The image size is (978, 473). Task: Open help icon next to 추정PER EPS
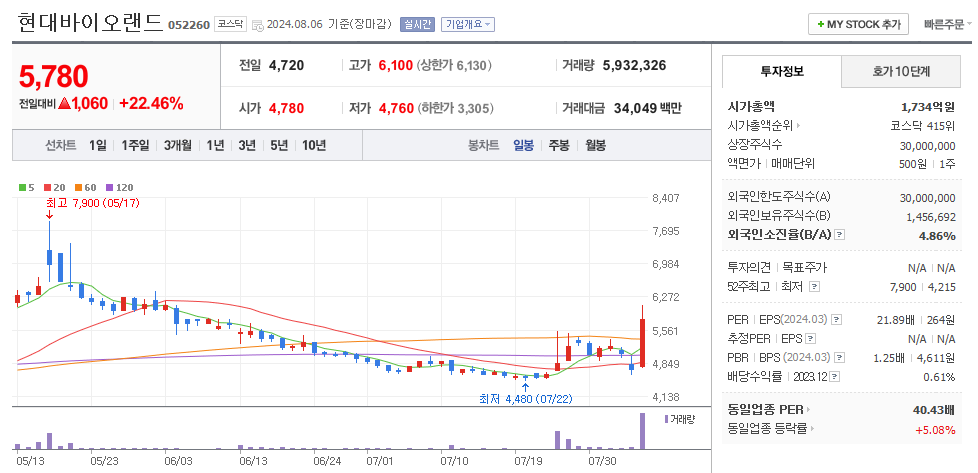point(810,339)
